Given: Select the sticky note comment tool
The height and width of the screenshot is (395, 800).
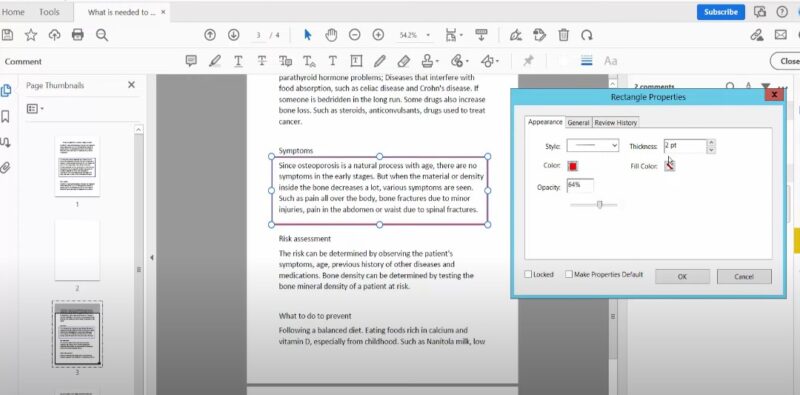Looking at the screenshot, I should click(191, 61).
